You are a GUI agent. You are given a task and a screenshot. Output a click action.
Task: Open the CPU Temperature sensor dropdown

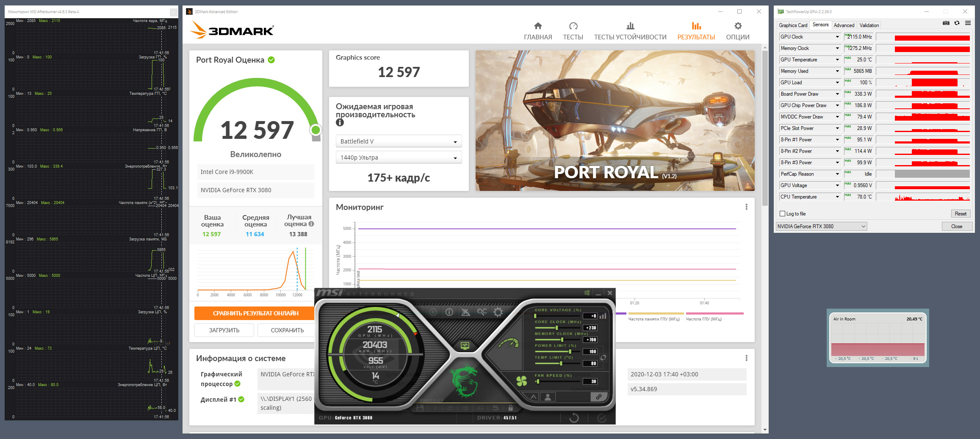point(810,197)
